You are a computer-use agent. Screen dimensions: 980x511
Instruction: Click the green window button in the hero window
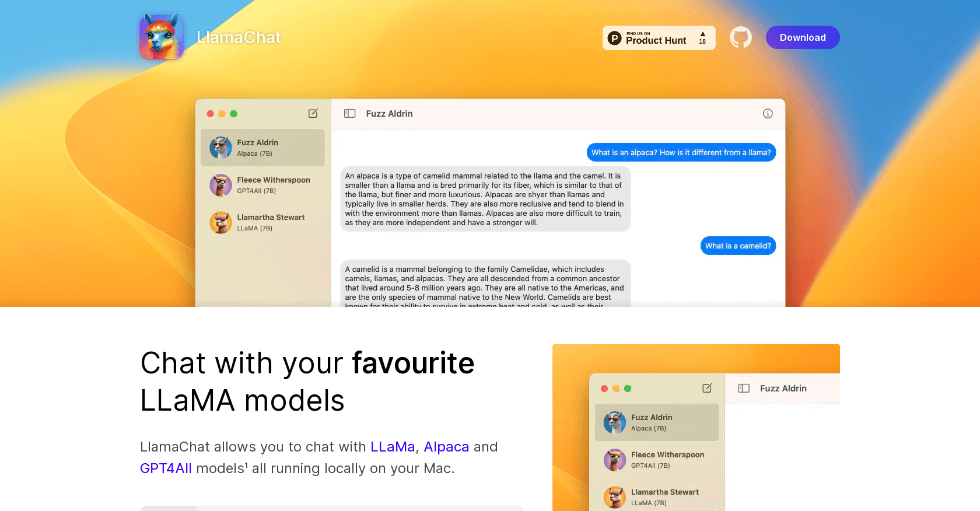tap(233, 114)
